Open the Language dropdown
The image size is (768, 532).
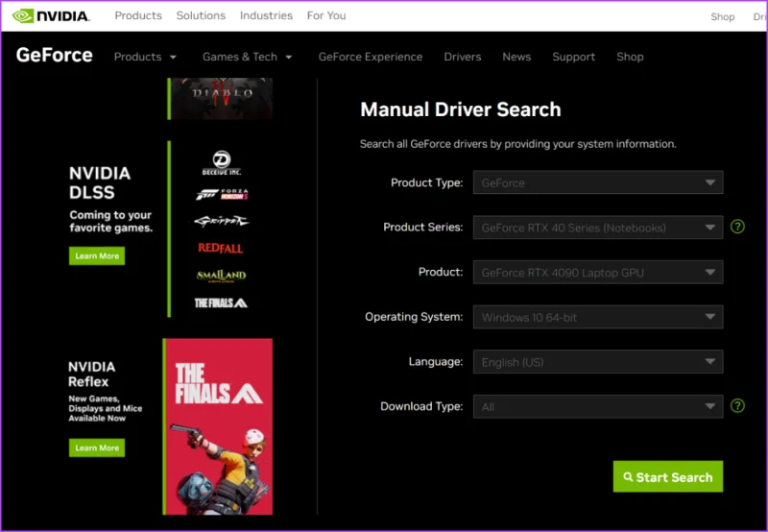pos(597,362)
